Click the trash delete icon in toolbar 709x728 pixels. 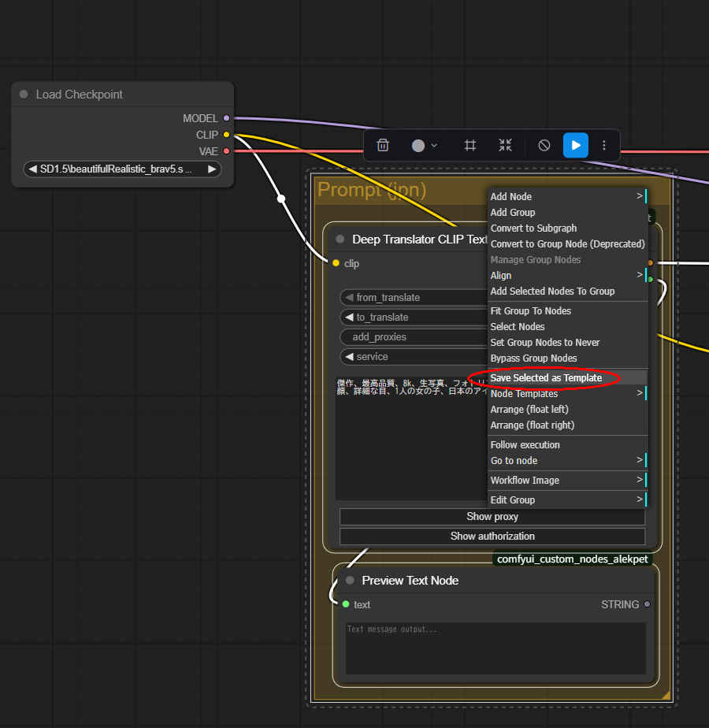tap(383, 146)
